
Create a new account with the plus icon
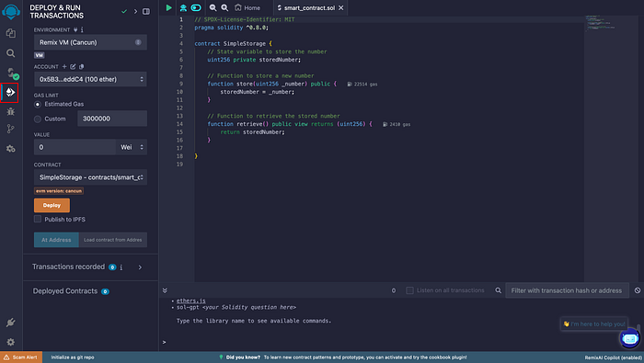click(64, 66)
